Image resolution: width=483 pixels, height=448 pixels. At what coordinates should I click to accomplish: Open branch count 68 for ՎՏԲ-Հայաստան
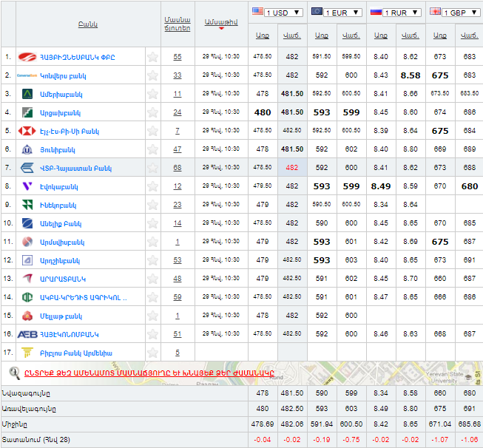point(178,168)
